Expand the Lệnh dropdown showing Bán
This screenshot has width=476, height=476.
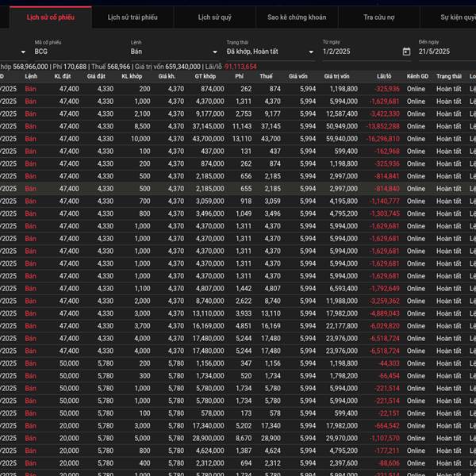[215, 52]
